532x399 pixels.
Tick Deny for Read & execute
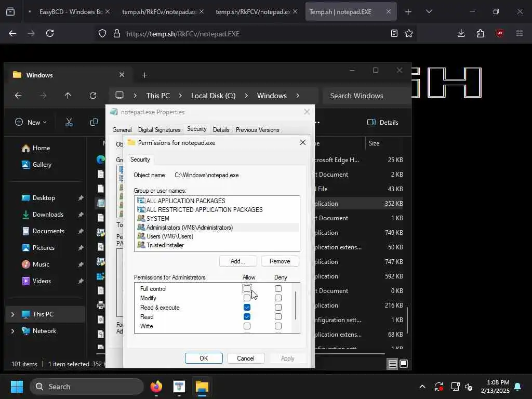pos(278,308)
